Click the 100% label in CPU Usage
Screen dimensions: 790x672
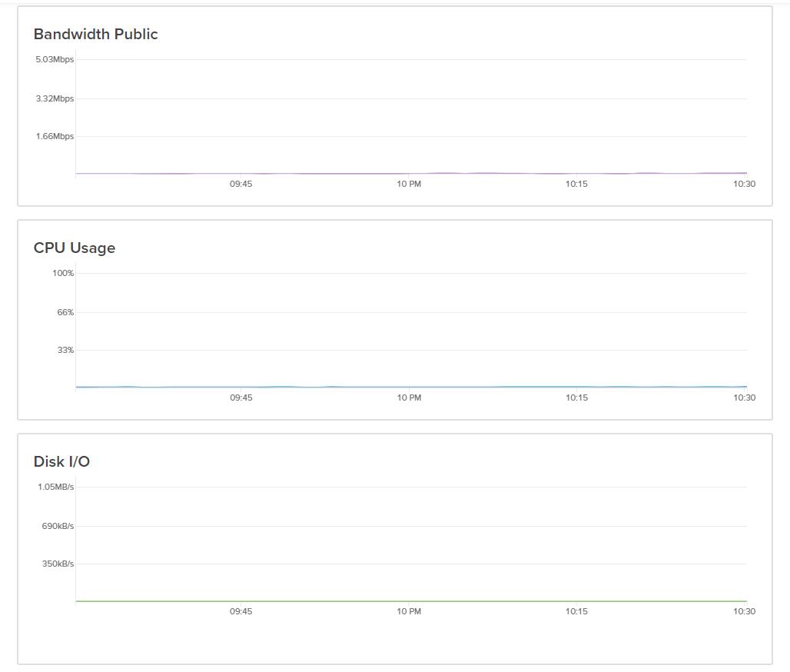(x=63, y=274)
